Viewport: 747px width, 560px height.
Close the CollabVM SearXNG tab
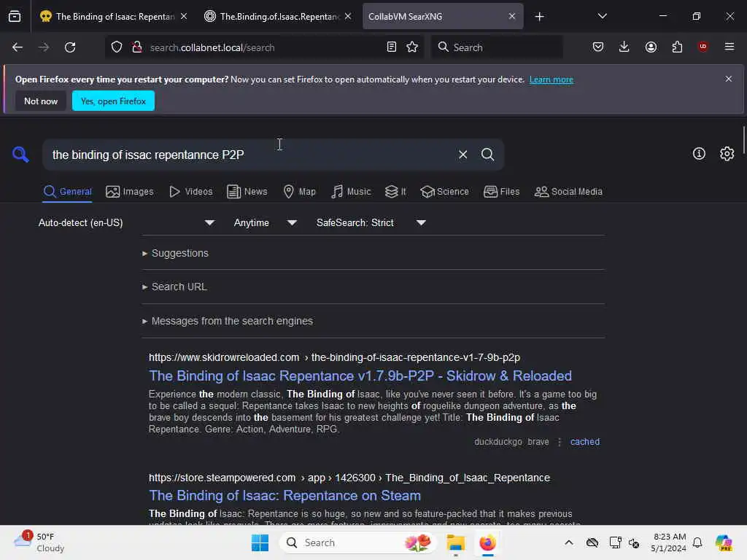(511, 16)
